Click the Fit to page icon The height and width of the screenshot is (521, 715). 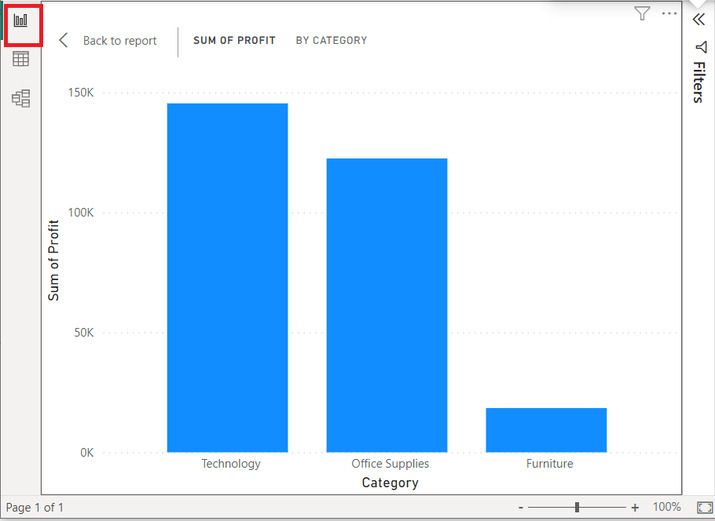(x=705, y=507)
